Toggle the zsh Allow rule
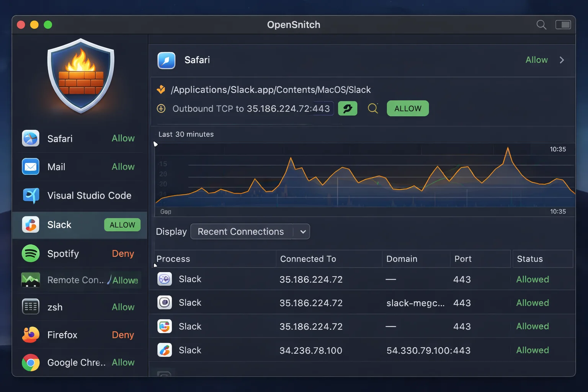 pos(123,307)
